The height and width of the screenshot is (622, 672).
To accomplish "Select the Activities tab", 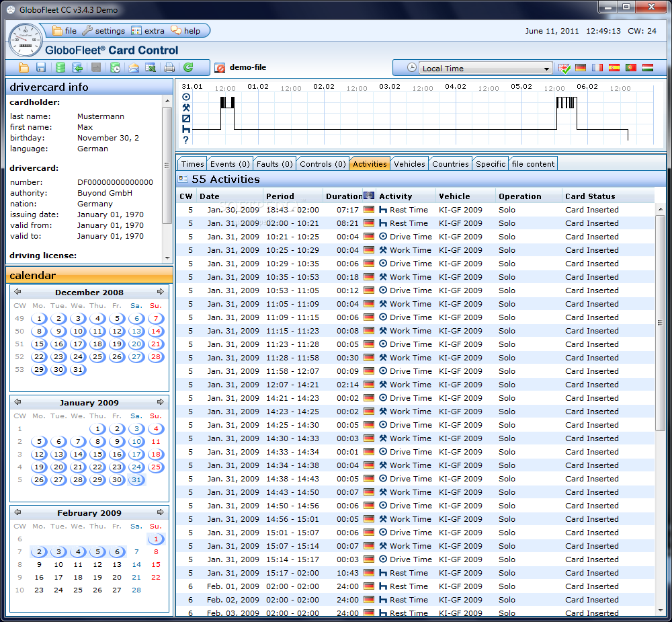I will point(370,164).
